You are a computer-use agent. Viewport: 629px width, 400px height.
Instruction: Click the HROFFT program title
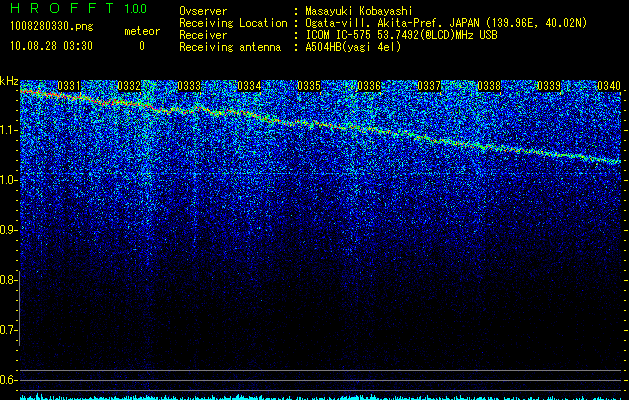(63, 8)
